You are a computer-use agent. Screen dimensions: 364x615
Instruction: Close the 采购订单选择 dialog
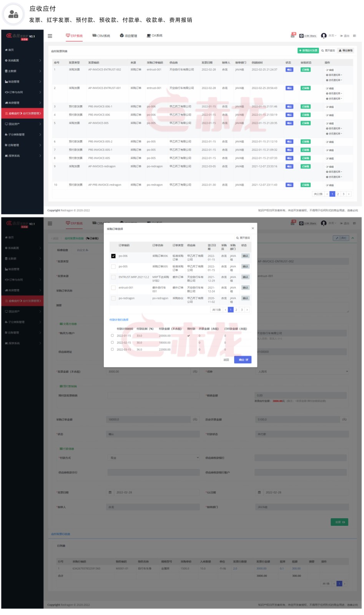[253, 228]
